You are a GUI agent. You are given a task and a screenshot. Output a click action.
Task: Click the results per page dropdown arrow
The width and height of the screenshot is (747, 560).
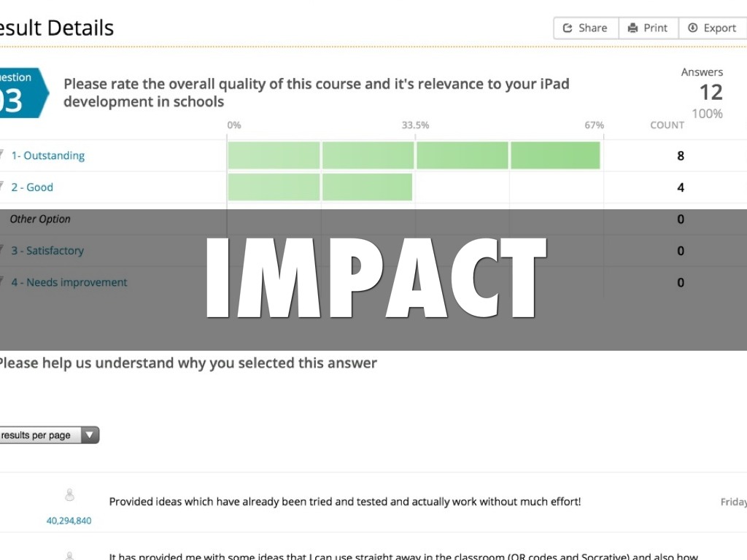tap(90, 435)
